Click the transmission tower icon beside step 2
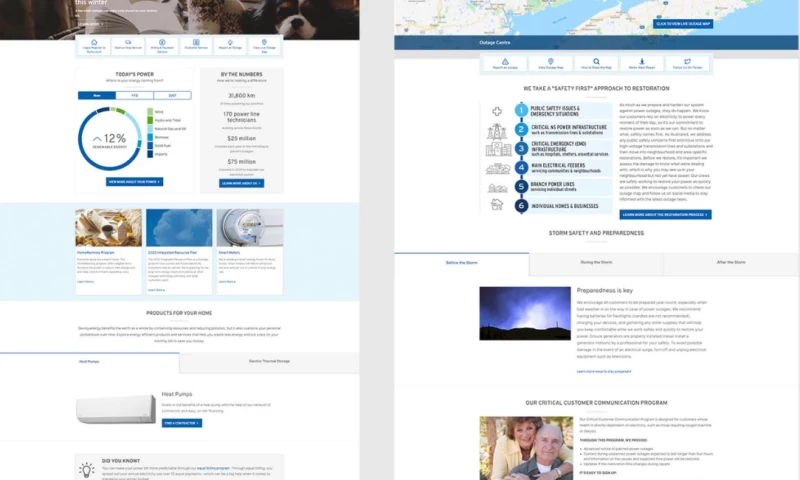800x480 pixels. point(497,132)
